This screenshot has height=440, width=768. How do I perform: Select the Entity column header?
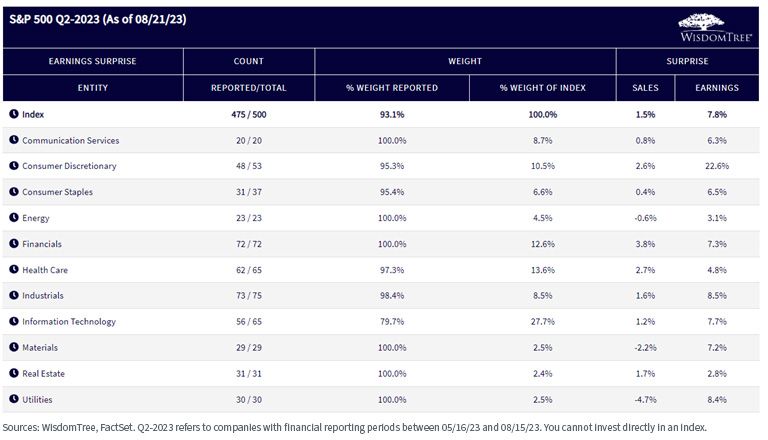(x=93, y=88)
